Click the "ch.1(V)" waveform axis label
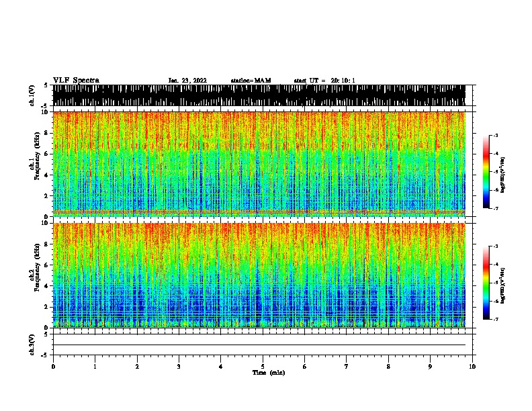The image size is (532, 411). [x=32, y=95]
